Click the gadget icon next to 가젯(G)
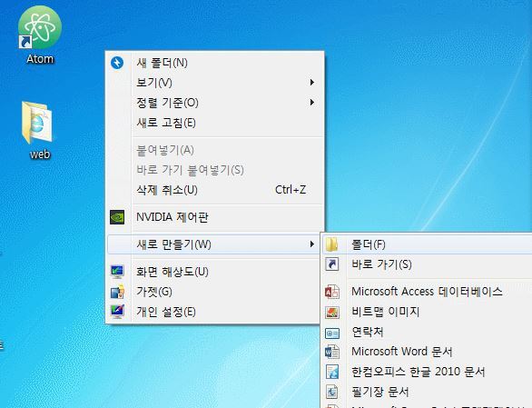This screenshot has width=532, height=408. (117, 292)
